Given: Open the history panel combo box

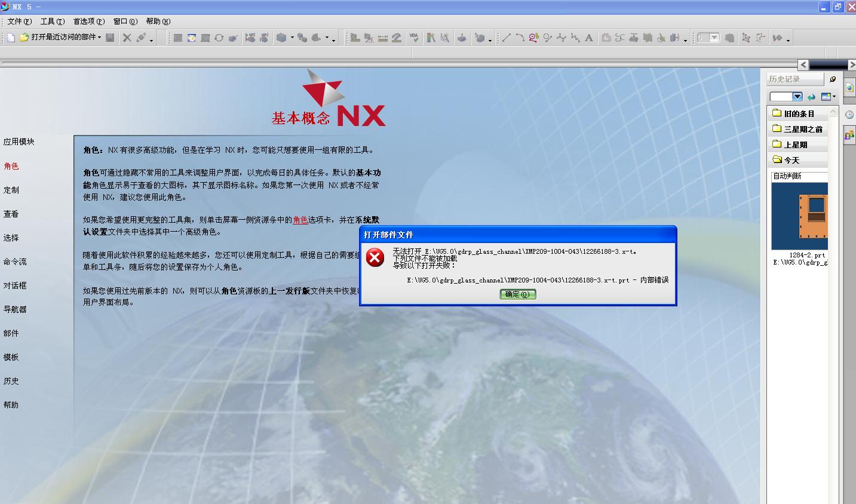Looking at the screenshot, I should tap(786, 97).
